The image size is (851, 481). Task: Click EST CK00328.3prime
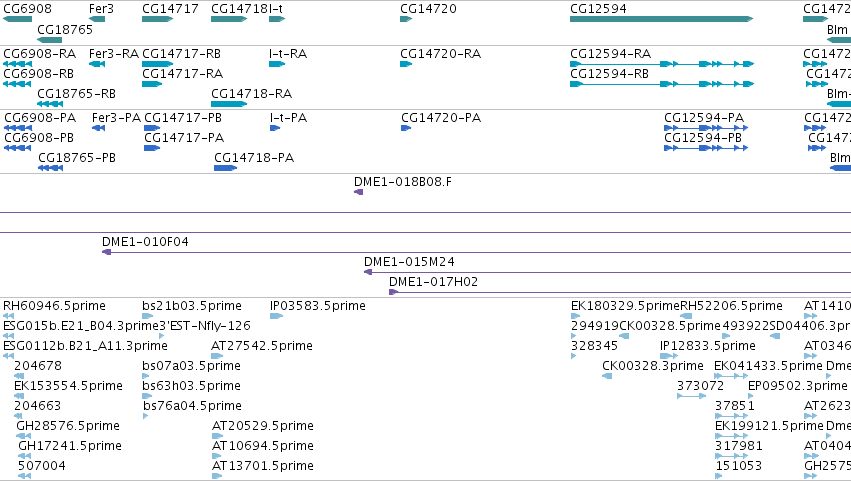(x=653, y=366)
